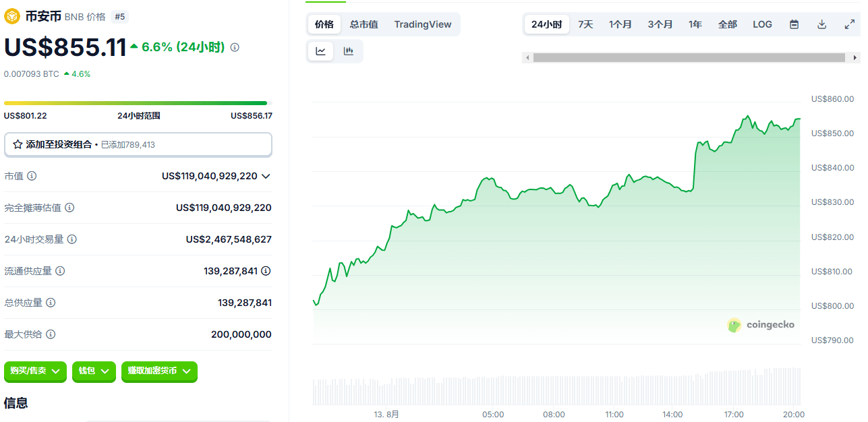Switch to the candlestick chart view icon

(x=348, y=51)
